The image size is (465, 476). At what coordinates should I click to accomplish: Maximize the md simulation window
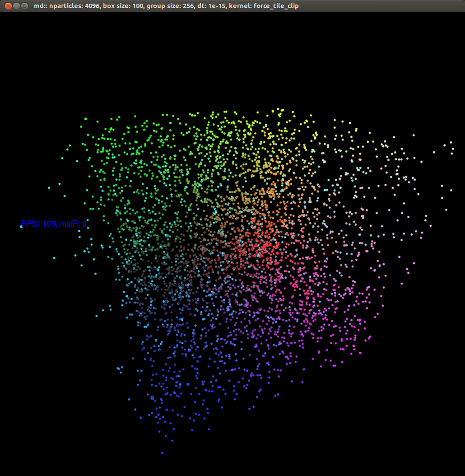tap(24, 6)
